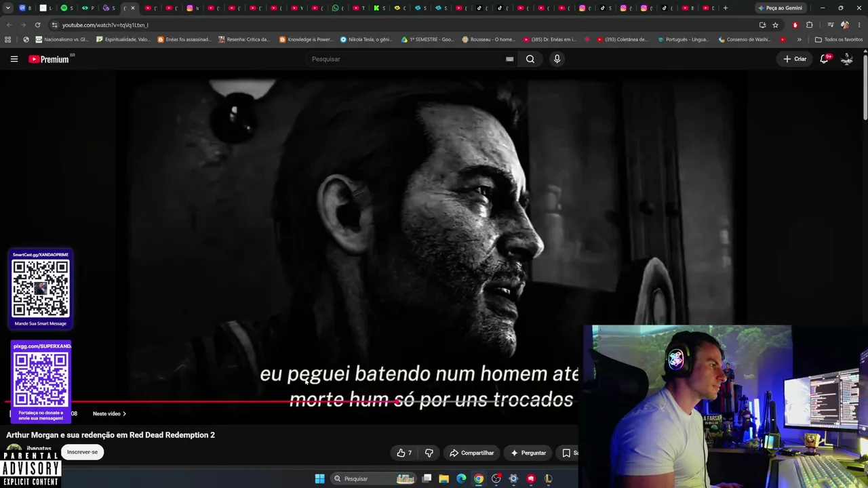Open the gear app in the taskbar
Viewport: 868px width, 488px height.
pos(513,479)
